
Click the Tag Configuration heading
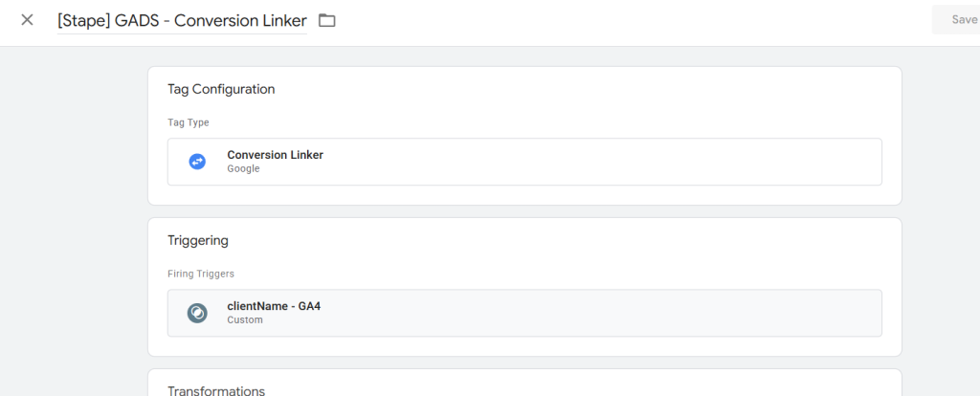221,89
